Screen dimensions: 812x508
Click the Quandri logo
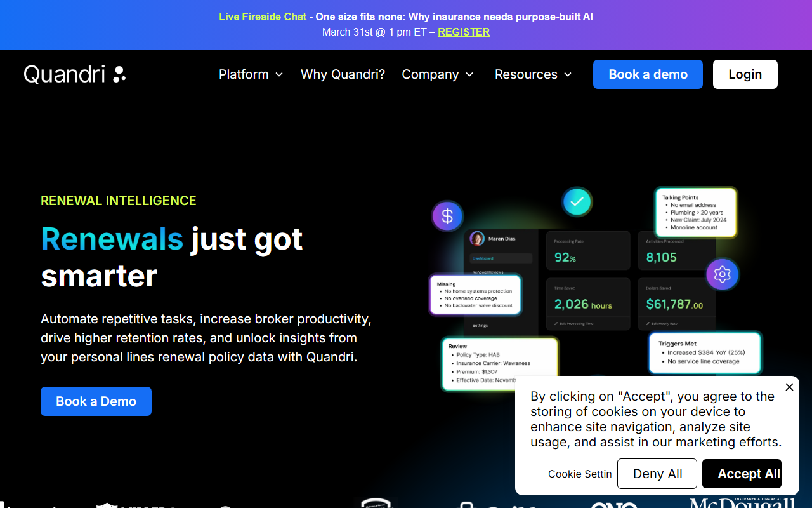pyautogui.click(x=75, y=74)
